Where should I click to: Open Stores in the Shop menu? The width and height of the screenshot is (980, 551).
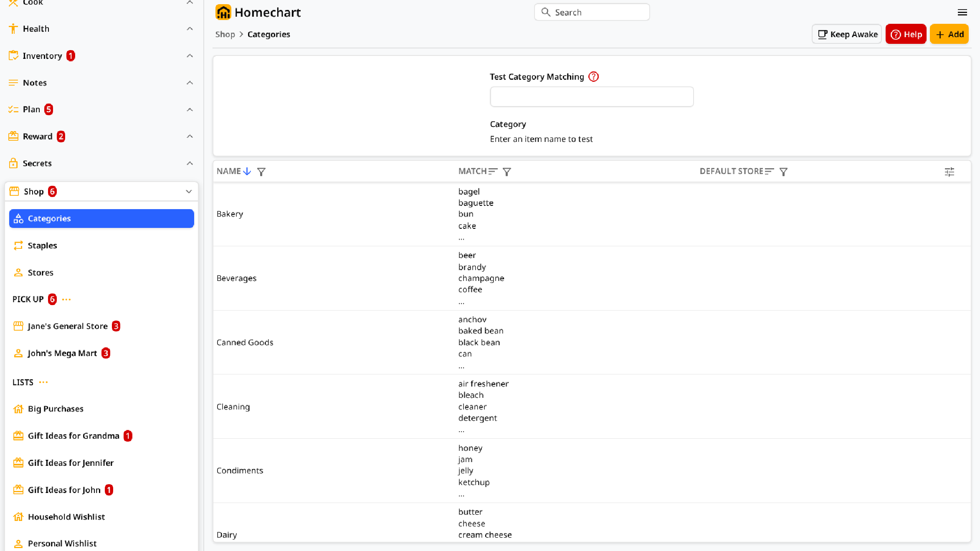point(101,273)
